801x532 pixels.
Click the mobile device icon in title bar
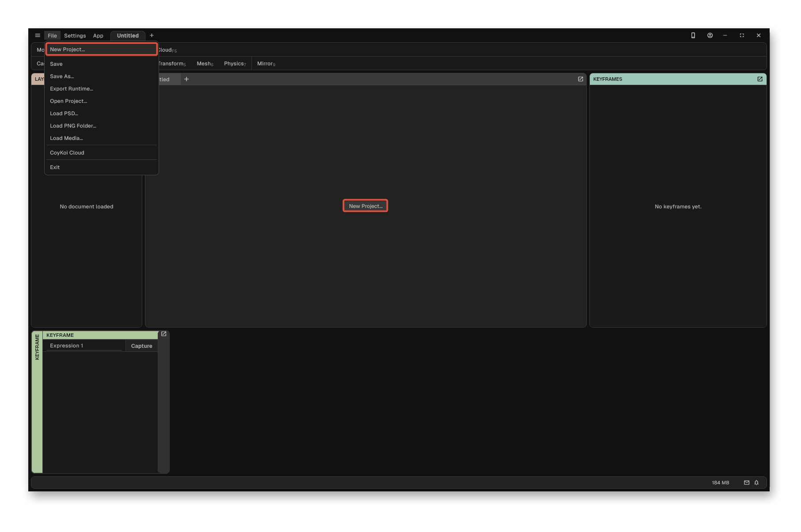693,35
